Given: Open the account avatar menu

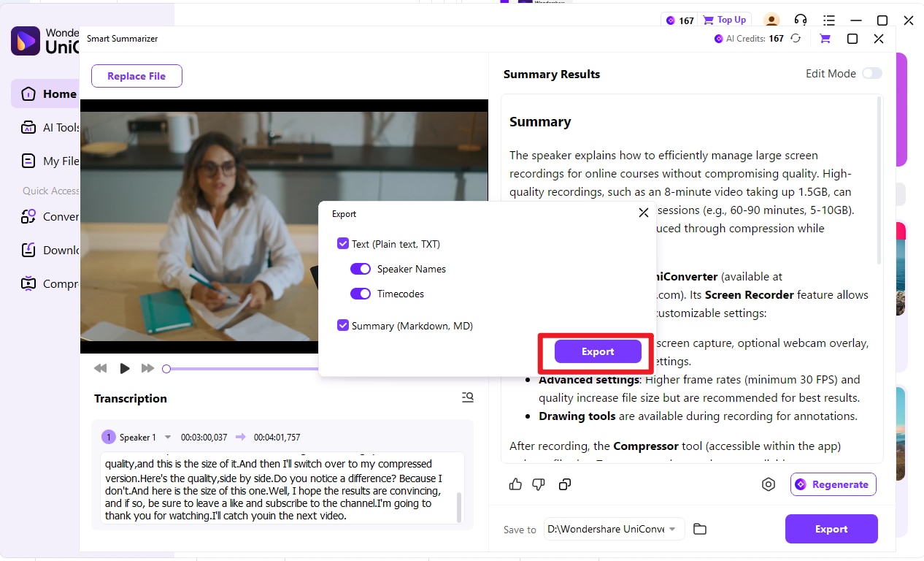Looking at the screenshot, I should (x=771, y=20).
